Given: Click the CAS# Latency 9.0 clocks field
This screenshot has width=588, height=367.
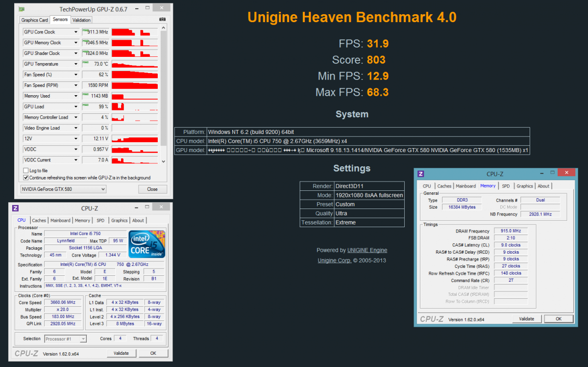Looking at the screenshot, I should coord(511,245).
